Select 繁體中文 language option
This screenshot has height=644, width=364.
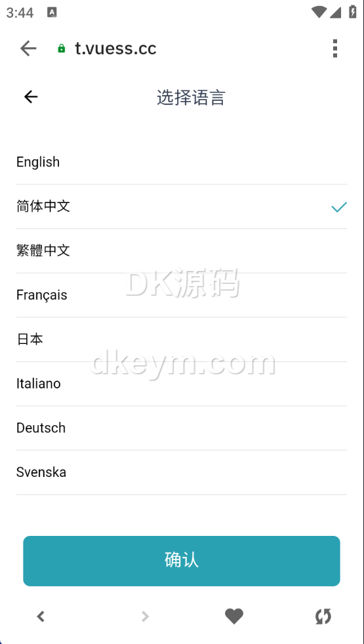click(182, 251)
